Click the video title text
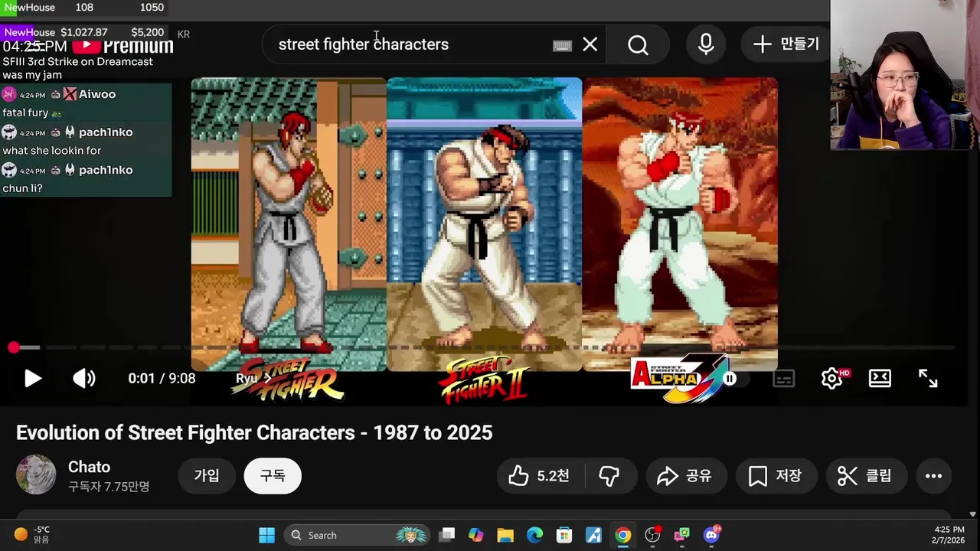This screenshot has height=551, width=980. pos(254,432)
